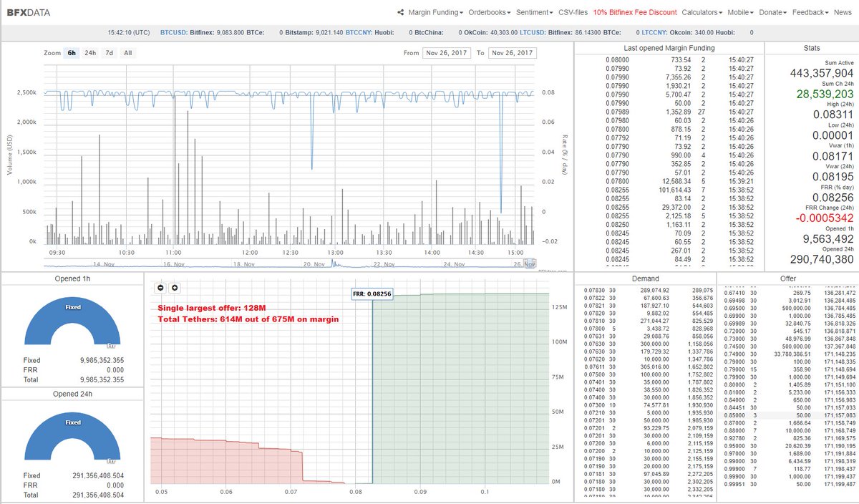Image resolution: width=859 pixels, height=504 pixels.
Task: Click the From date field
Action: [447, 53]
